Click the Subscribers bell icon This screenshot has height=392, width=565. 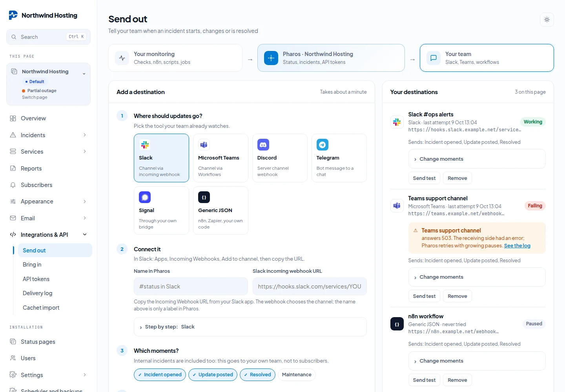click(x=13, y=185)
